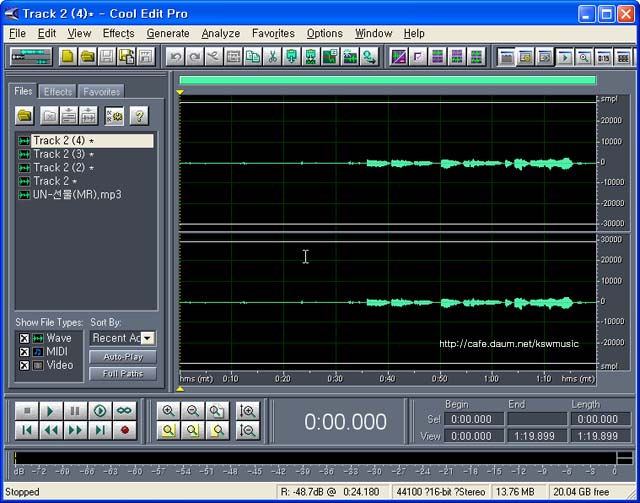
Task: Click the '44100 ?16-bit ?Stereo' status entry
Action: coord(441,492)
